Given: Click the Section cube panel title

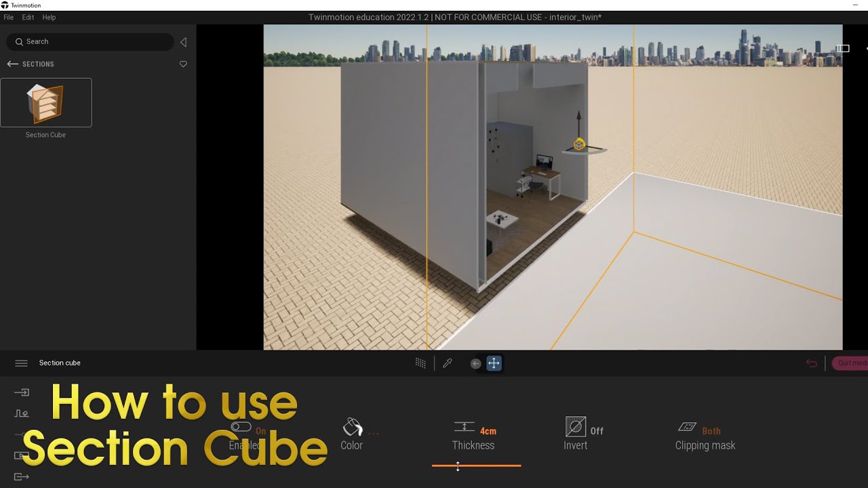Looking at the screenshot, I should pyautogui.click(x=60, y=363).
